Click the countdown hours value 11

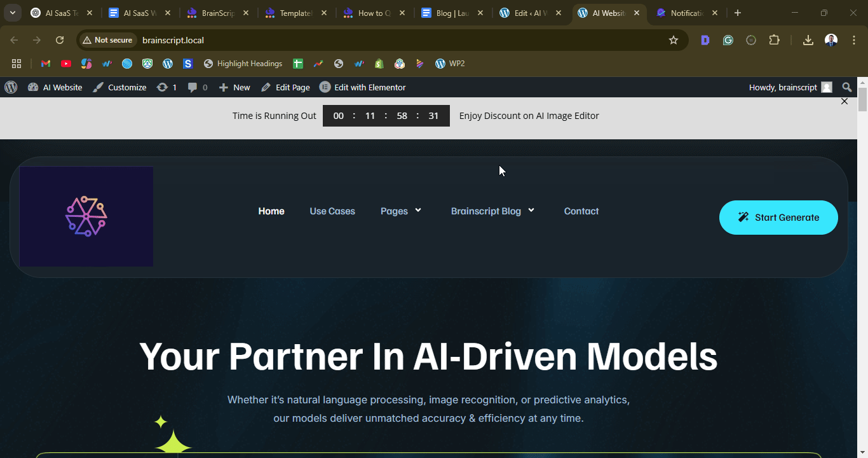point(370,116)
